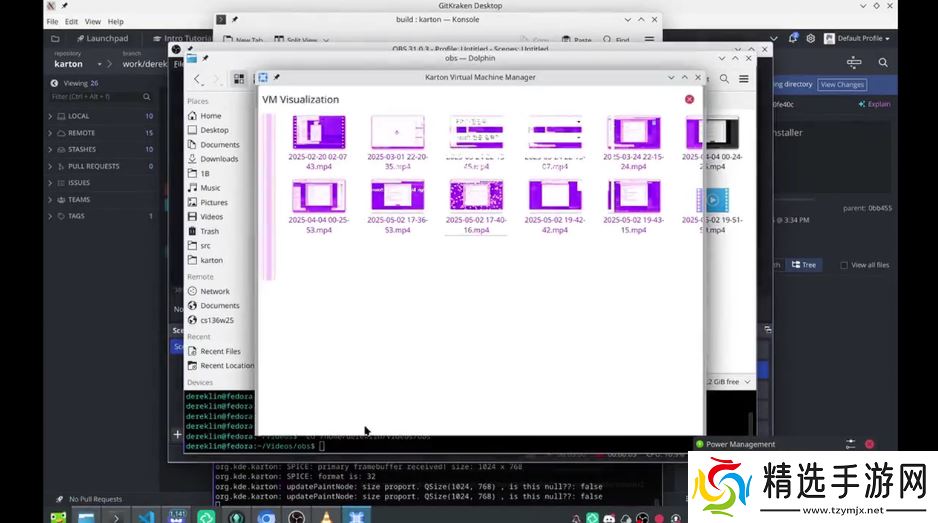Close the VM Visualization panel with red X
The width and height of the screenshot is (938, 523).
[689, 99]
